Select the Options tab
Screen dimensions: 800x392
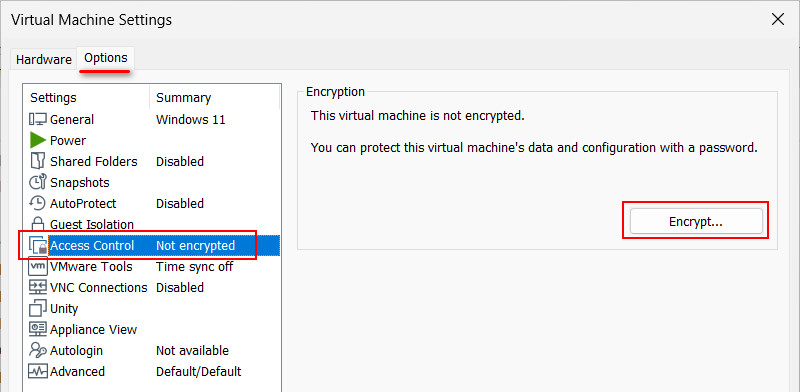click(106, 58)
